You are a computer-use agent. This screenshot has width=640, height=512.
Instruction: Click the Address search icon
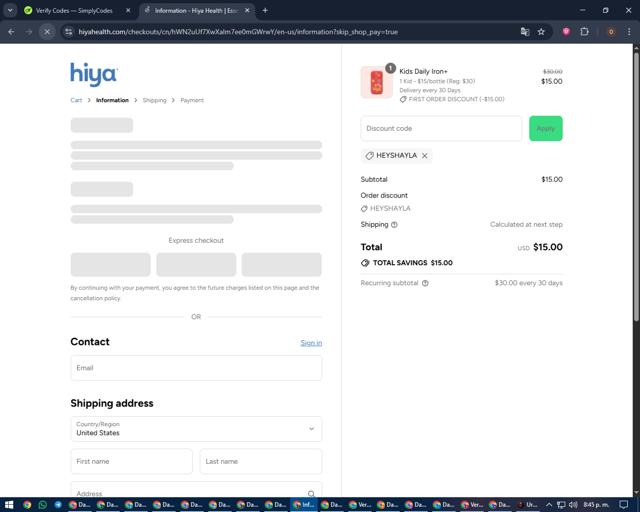311,494
